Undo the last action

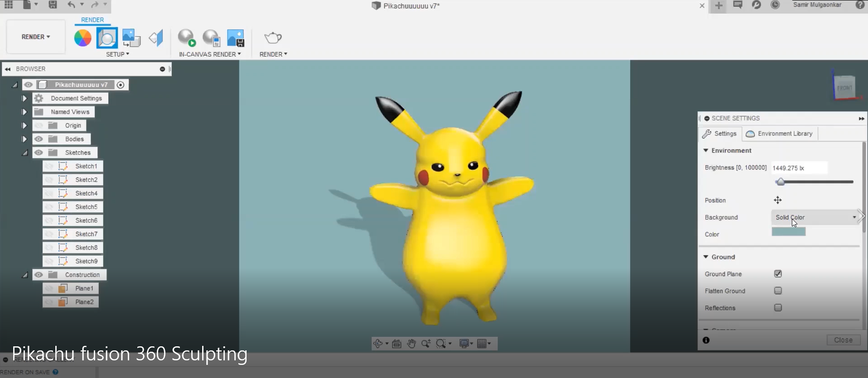(71, 5)
